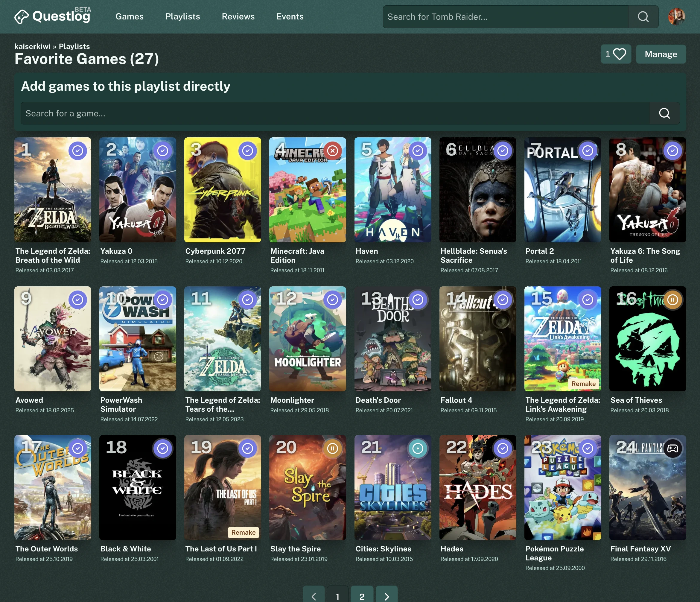
Task: Click the gamepad status icon on Final Fantasy XV
Action: [x=673, y=448]
